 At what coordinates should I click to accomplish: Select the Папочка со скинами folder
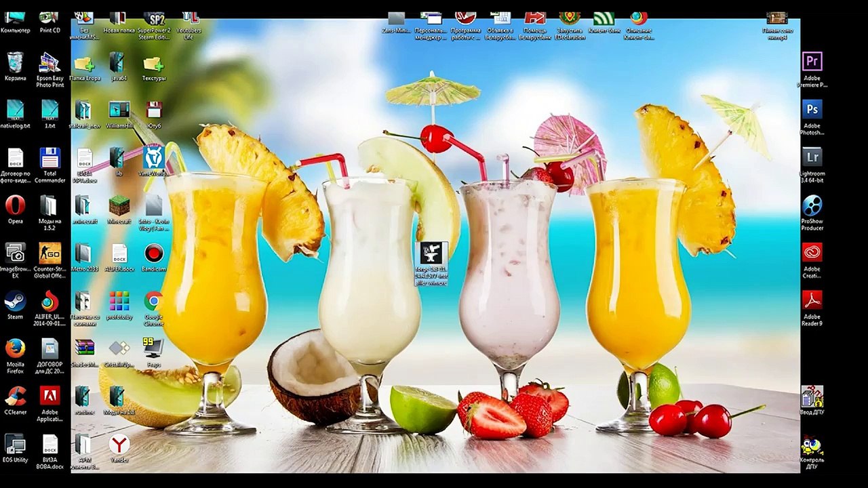click(x=84, y=308)
